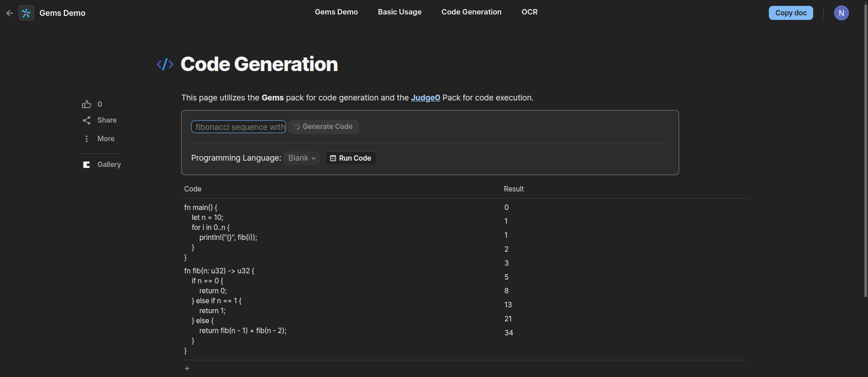
Task: Select the More label in sidebar
Action: click(106, 139)
